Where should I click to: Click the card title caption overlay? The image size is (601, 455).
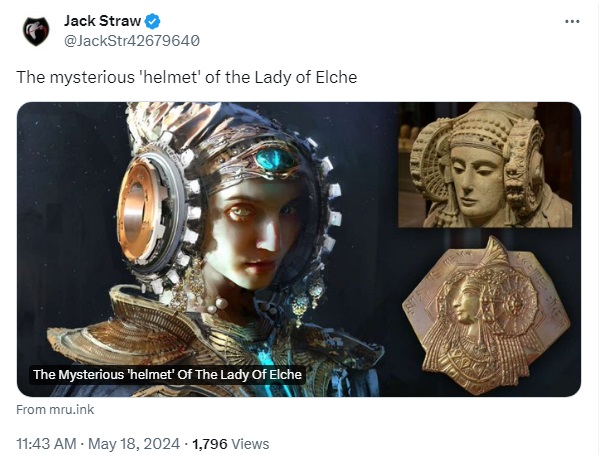167,375
